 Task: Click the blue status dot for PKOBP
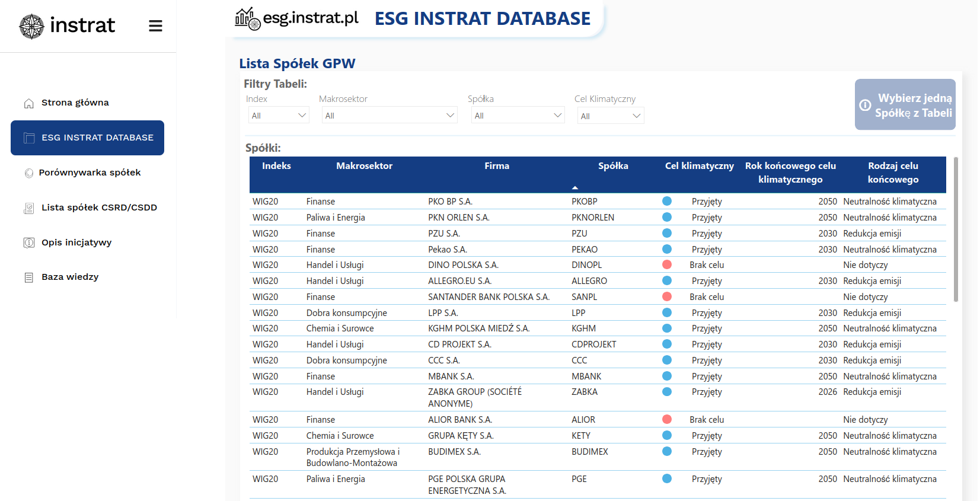pos(667,201)
